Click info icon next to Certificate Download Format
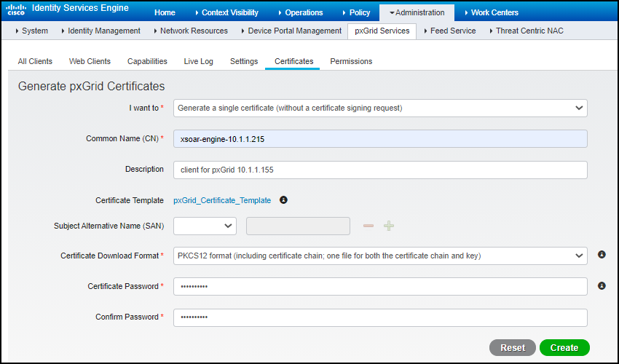This screenshot has width=619, height=364. coord(602,255)
